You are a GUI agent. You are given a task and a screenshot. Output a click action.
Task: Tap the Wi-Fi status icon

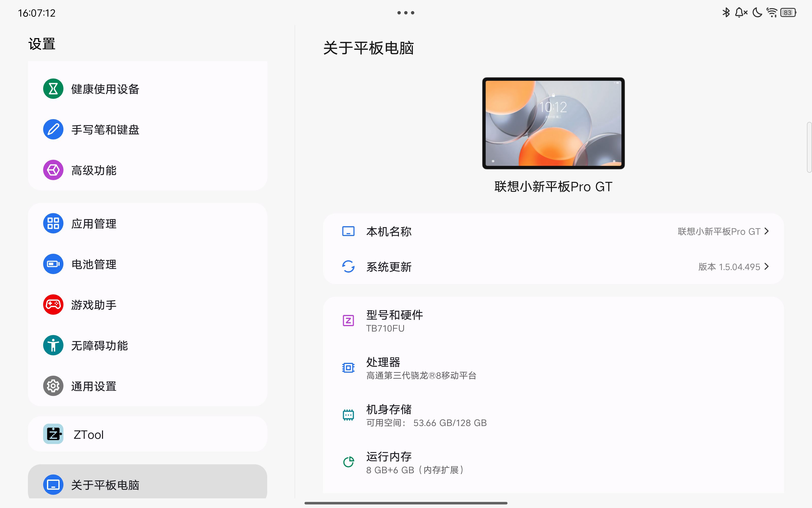coord(772,13)
